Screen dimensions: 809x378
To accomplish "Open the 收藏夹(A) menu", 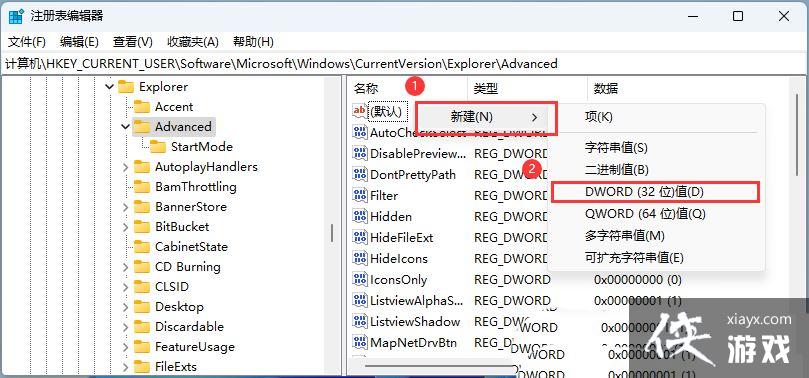I will coord(193,42).
